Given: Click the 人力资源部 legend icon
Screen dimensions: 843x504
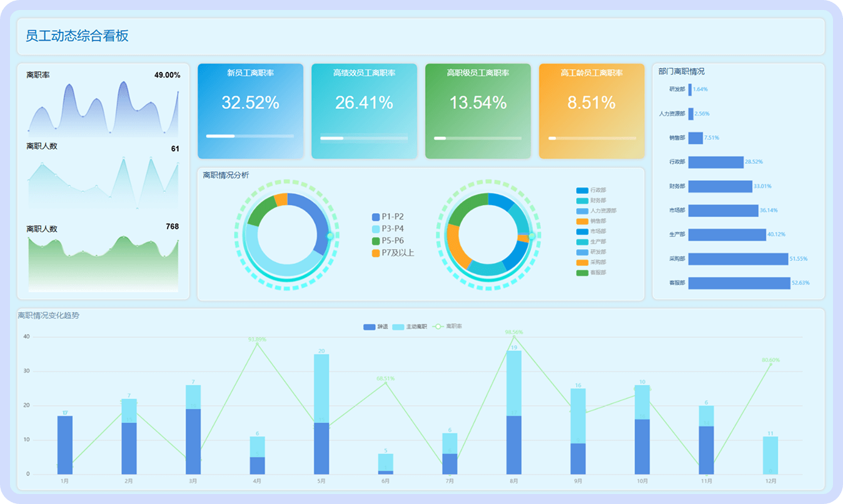Looking at the screenshot, I should (x=582, y=211).
